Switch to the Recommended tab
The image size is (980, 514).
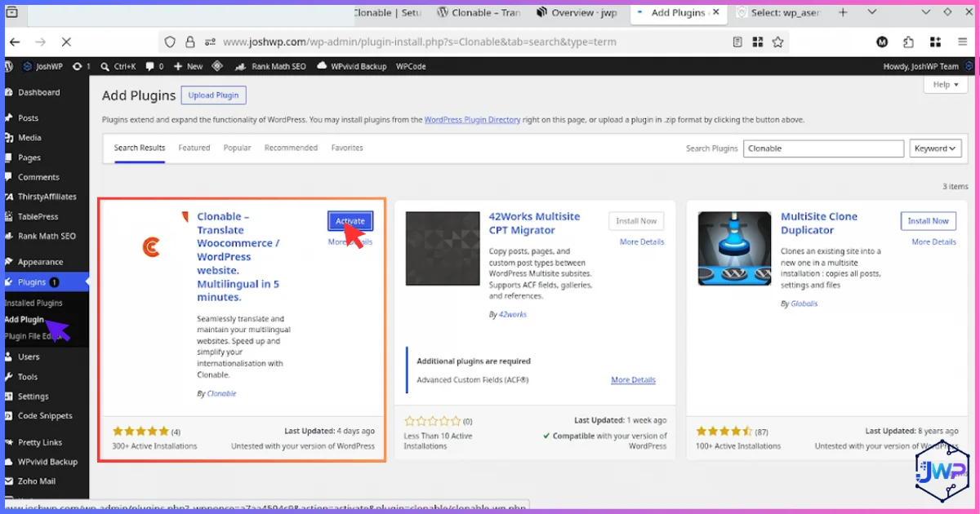(291, 148)
